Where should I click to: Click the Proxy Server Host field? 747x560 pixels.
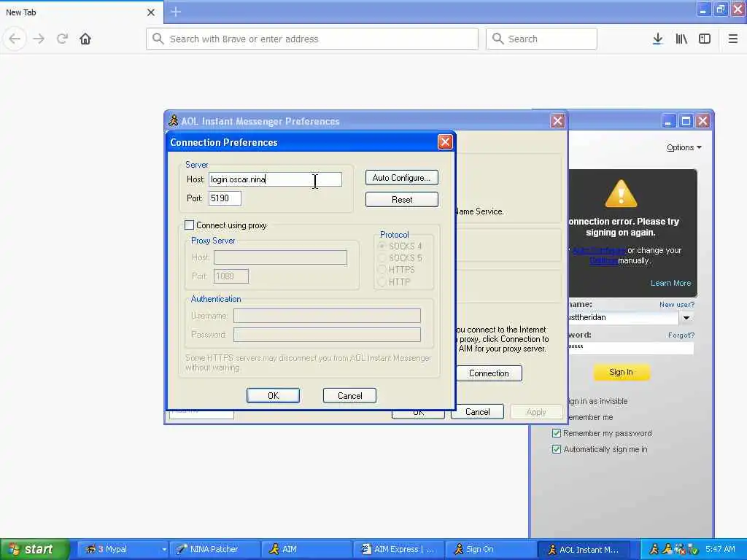(280, 257)
